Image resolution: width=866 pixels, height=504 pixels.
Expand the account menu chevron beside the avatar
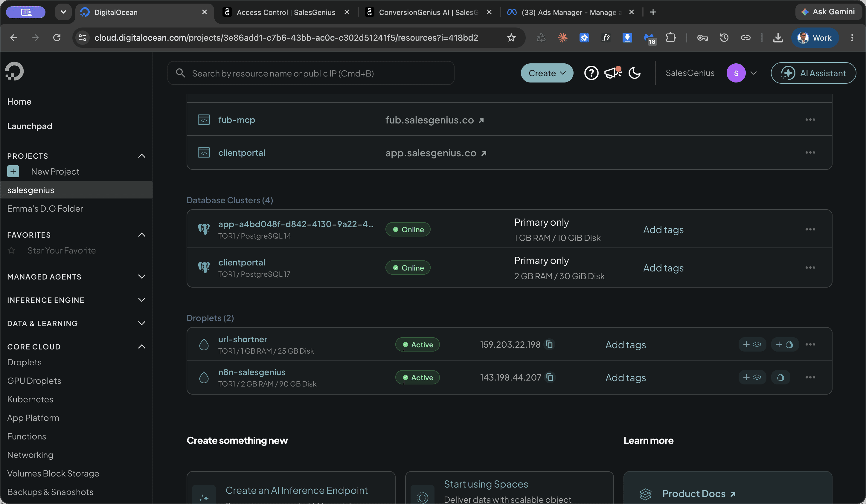click(753, 73)
